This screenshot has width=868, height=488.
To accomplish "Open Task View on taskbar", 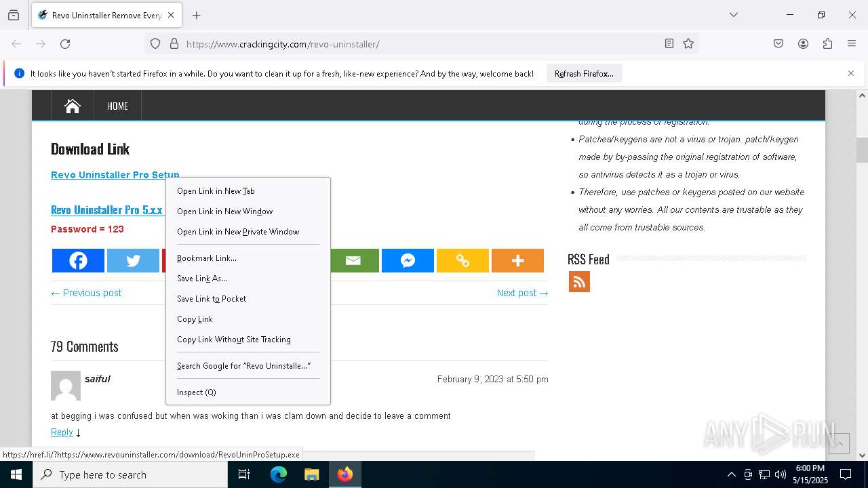I will click(x=244, y=474).
